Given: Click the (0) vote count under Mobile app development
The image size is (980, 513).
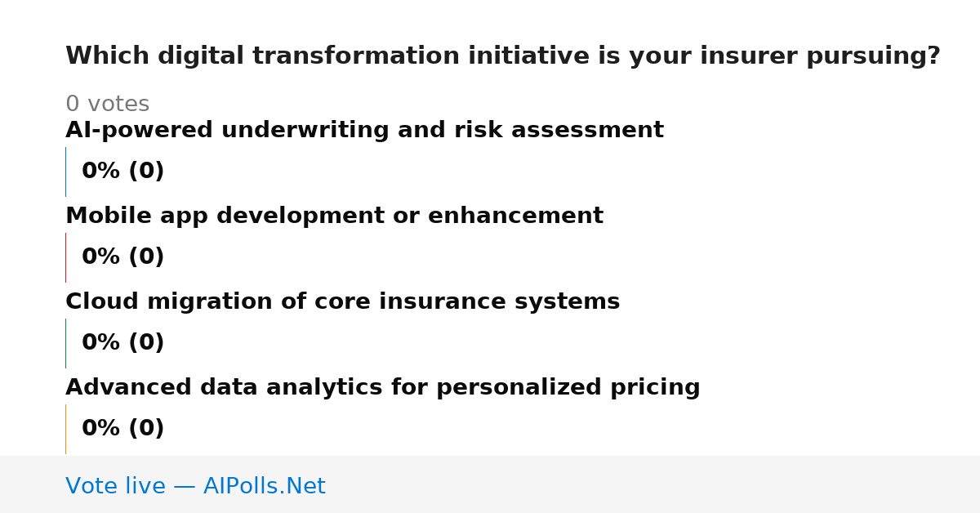Looking at the screenshot, I should click(146, 257).
